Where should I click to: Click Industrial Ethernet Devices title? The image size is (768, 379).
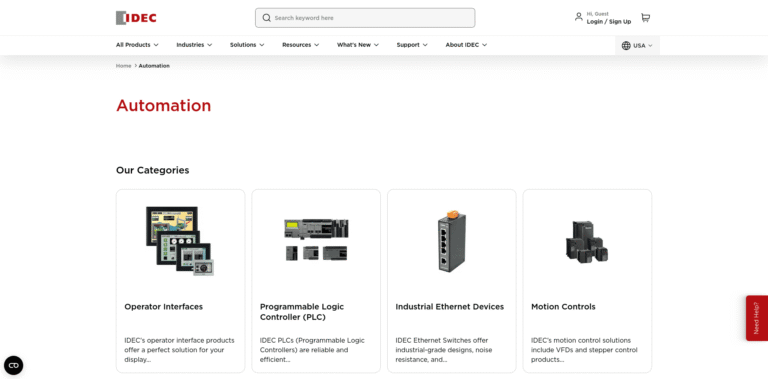pos(450,307)
